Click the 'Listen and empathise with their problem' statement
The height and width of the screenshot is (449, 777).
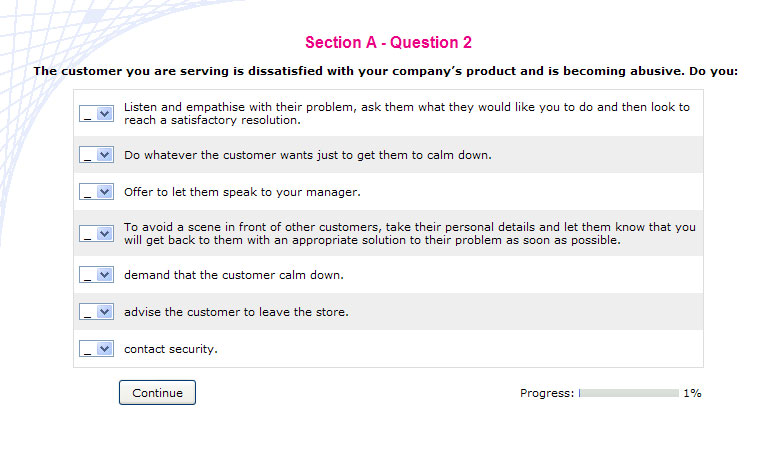tap(407, 113)
